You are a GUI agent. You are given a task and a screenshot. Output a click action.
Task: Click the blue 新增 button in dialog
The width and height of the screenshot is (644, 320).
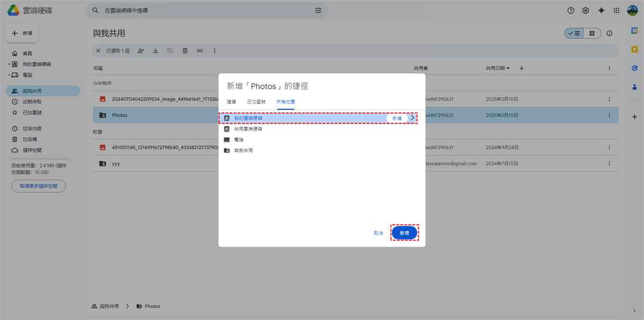[x=405, y=233]
